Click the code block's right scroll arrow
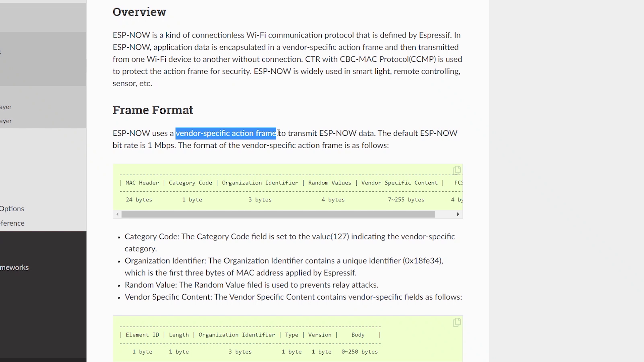Image resolution: width=644 pixels, height=362 pixels. tap(458, 214)
